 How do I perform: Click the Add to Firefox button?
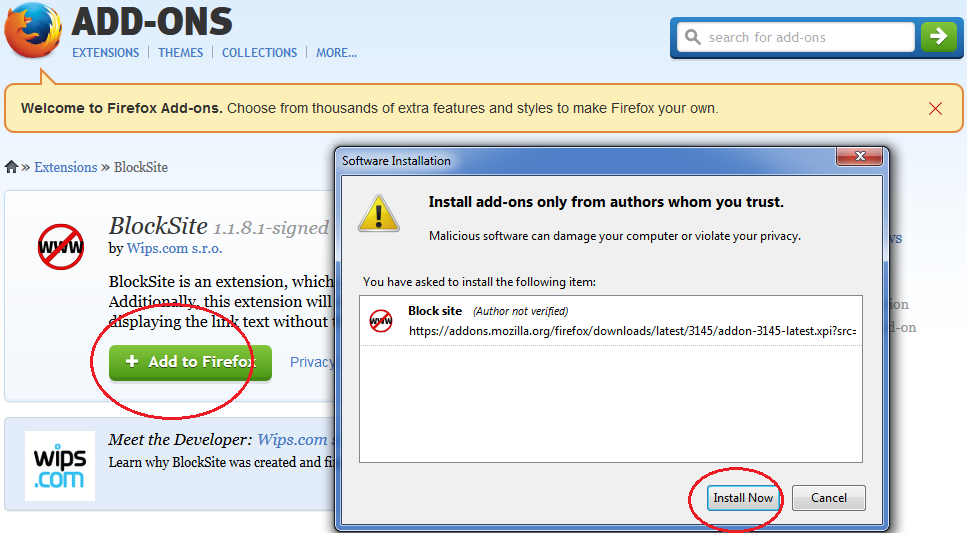(191, 362)
